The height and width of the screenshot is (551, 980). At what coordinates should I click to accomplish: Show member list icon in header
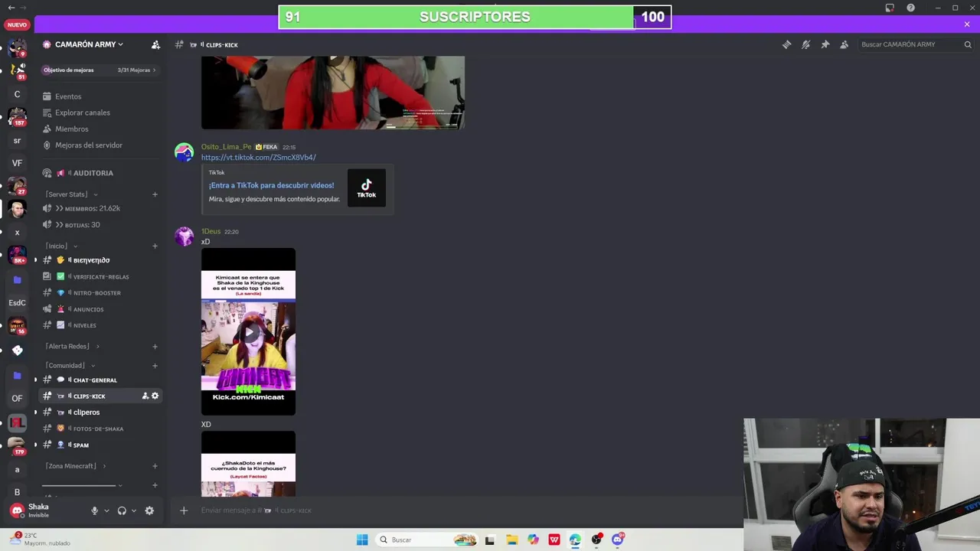(x=844, y=44)
